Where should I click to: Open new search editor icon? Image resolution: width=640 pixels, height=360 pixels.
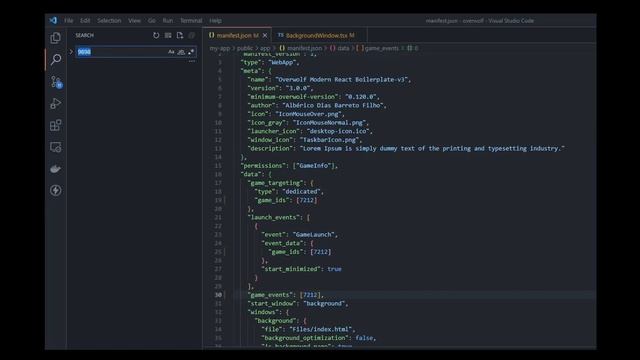[180, 36]
